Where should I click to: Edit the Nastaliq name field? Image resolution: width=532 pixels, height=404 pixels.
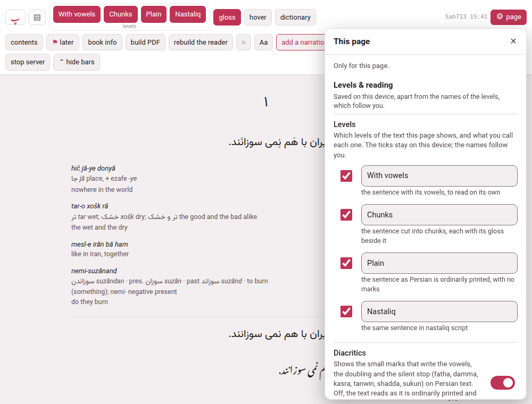click(439, 312)
